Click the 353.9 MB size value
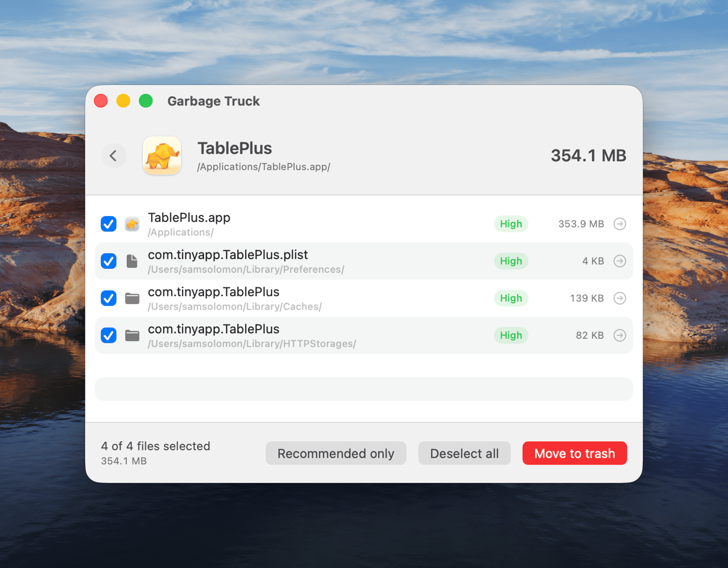 [581, 224]
